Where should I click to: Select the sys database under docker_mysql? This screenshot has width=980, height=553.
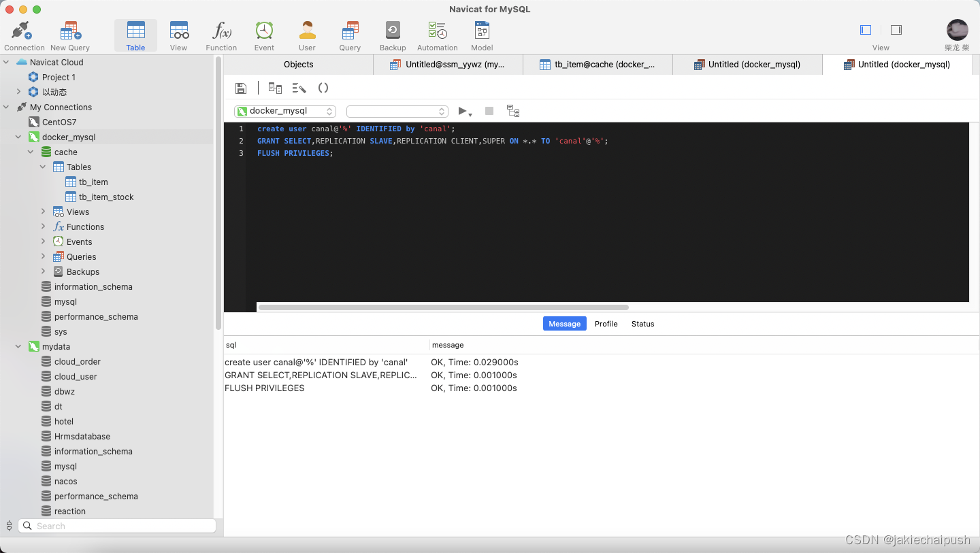(x=61, y=331)
